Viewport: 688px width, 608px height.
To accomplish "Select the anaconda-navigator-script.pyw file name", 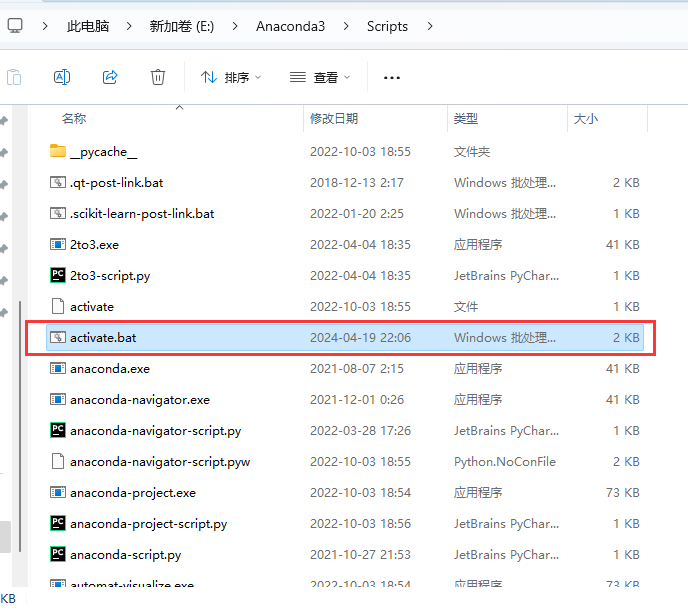I will pos(160,461).
